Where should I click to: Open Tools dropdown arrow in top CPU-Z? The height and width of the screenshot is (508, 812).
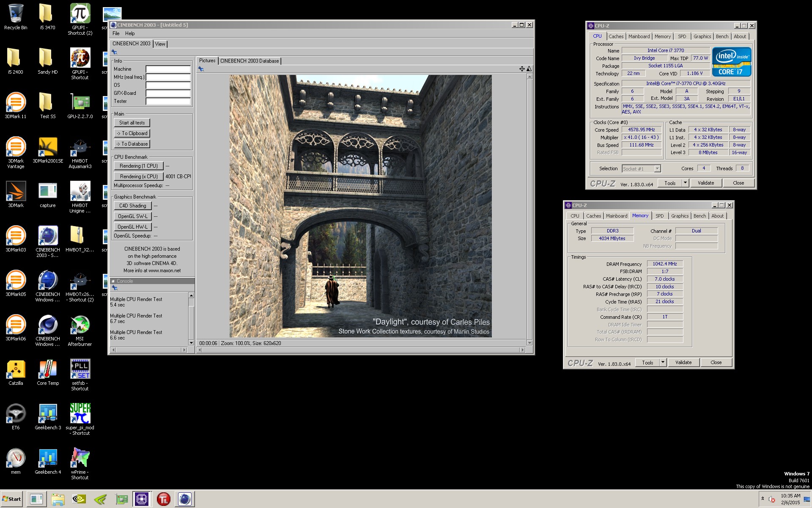coord(685,183)
